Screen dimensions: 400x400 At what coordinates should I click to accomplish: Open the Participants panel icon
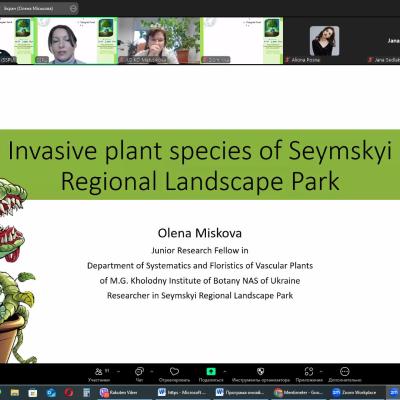99,371
